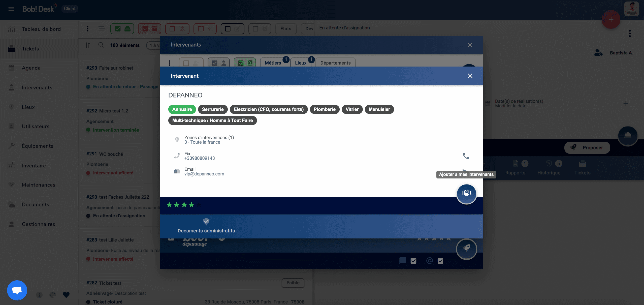Open the Documents administratifs section
Image resolution: width=644 pixels, height=305 pixels.
pos(206,226)
